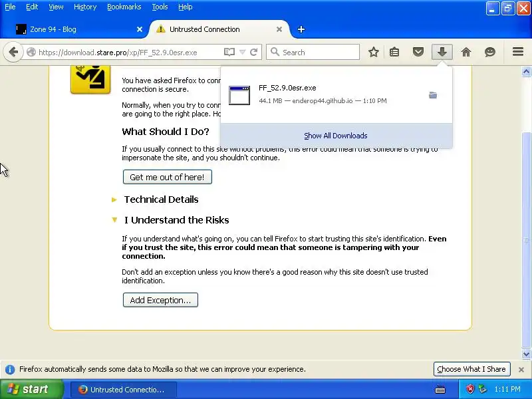This screenshot has height=399, width=532.
Task: Dismiss the Mozilla data notification bar
Action: pos(521,370)
